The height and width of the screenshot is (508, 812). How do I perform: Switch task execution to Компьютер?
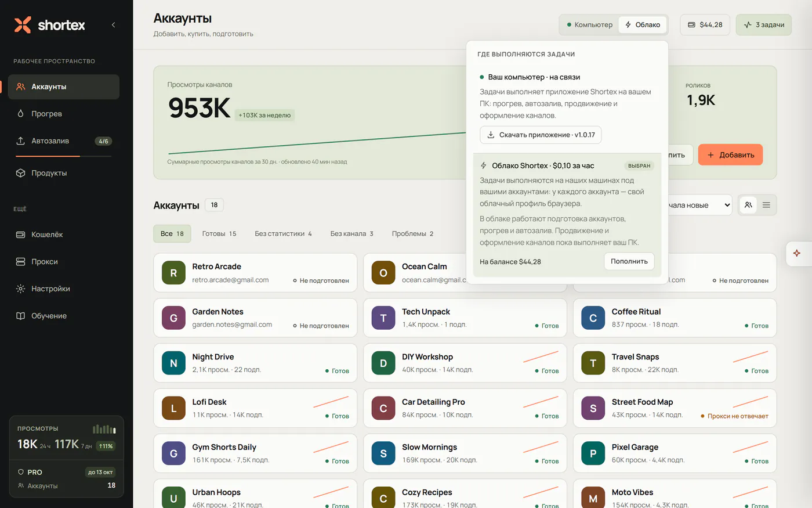tap(589, 25)
